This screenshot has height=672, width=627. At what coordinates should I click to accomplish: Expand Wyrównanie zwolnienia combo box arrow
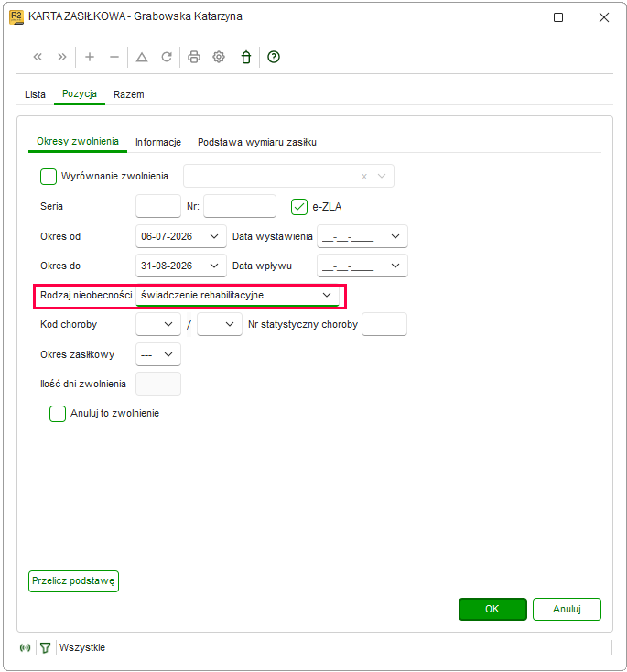[x=382, y=176]
